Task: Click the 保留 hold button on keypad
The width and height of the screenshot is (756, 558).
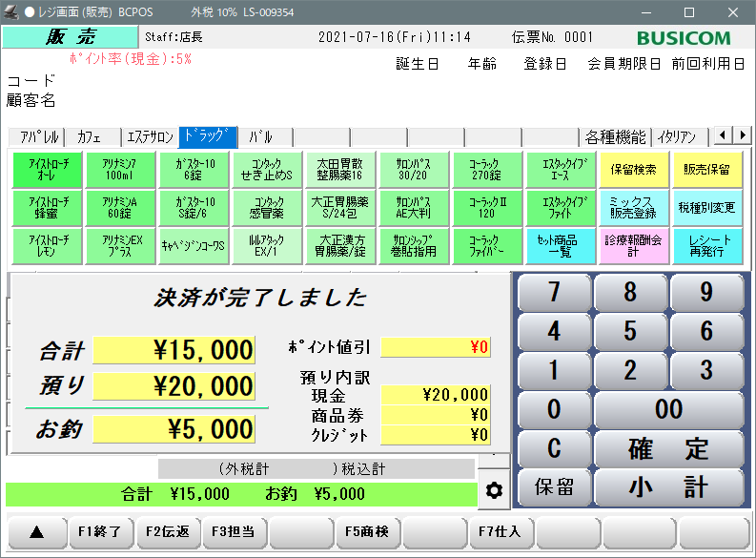Action: click(x=554, y=487)
